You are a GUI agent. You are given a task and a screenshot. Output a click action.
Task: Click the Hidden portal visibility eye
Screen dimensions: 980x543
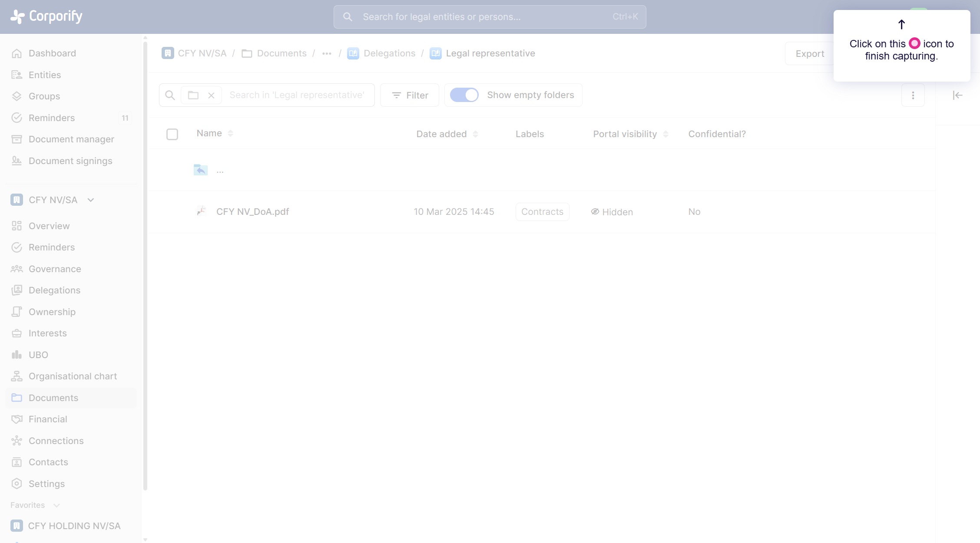(595, 212)
